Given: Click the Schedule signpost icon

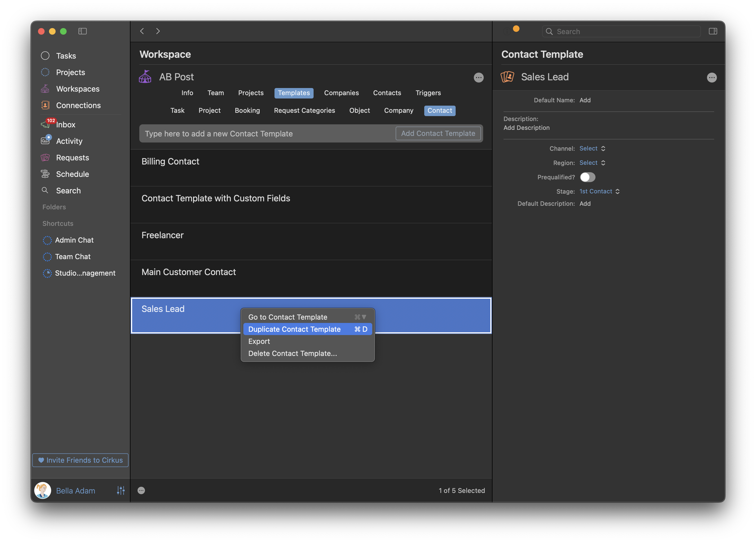Looking at the screenshot, I should tap(45, 174).
